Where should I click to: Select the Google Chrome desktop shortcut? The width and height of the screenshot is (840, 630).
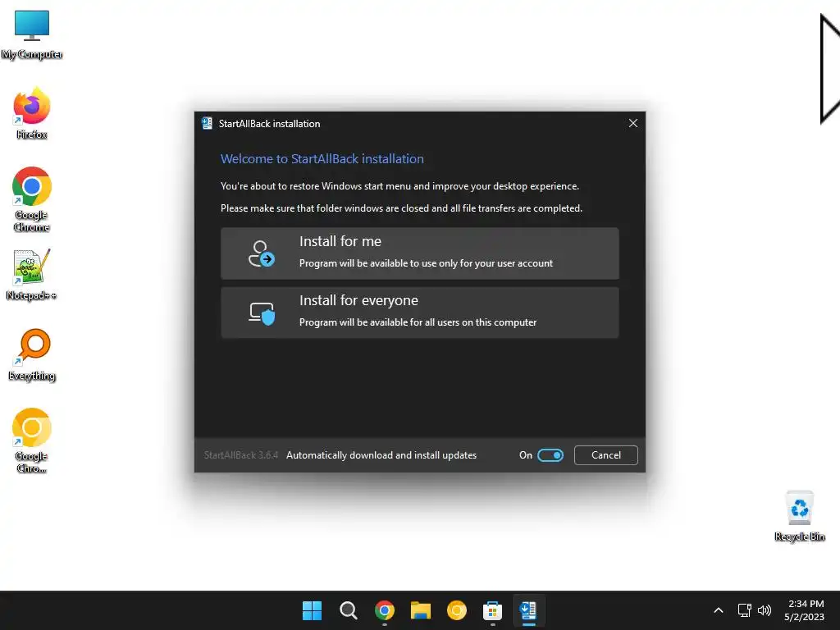click(32, 199)
